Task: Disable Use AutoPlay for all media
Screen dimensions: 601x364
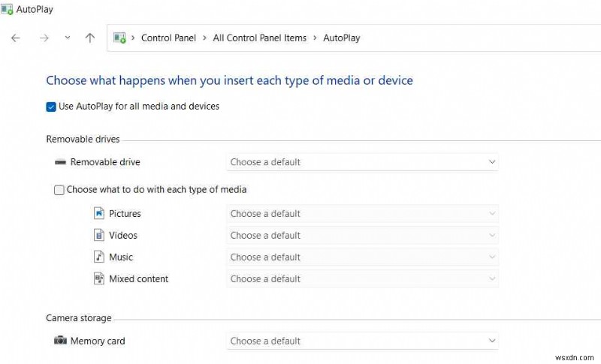Action: [x=51, y=107]
